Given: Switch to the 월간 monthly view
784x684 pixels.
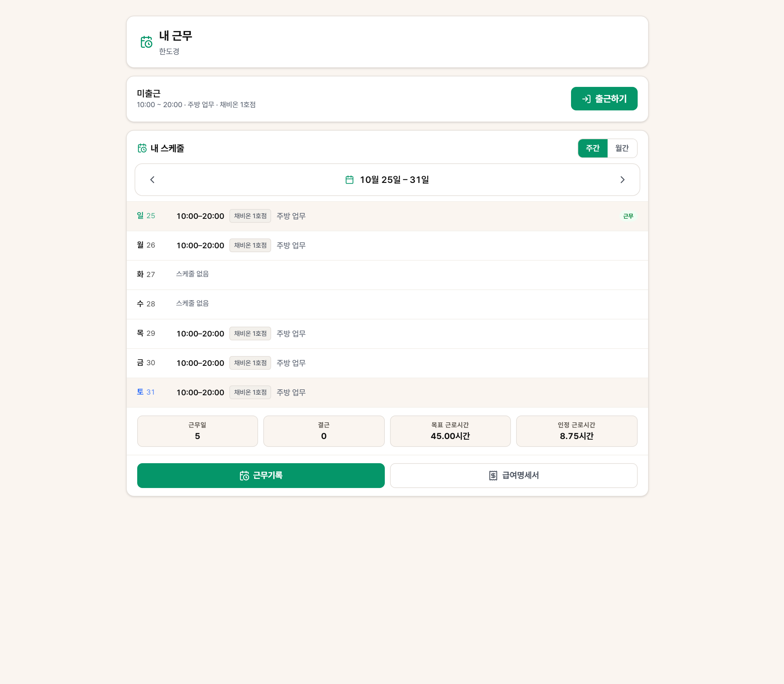Looking at the screenshot, I should [x=622, y=148].
